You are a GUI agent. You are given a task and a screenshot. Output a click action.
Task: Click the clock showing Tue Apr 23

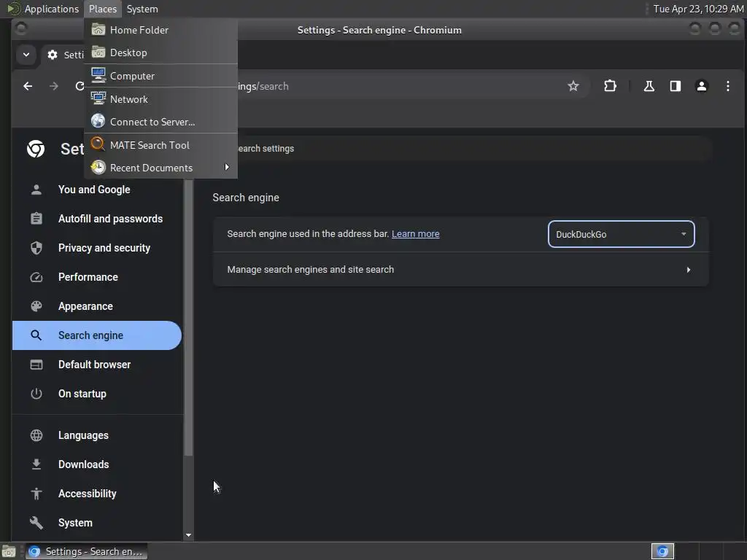pos(698,9)
